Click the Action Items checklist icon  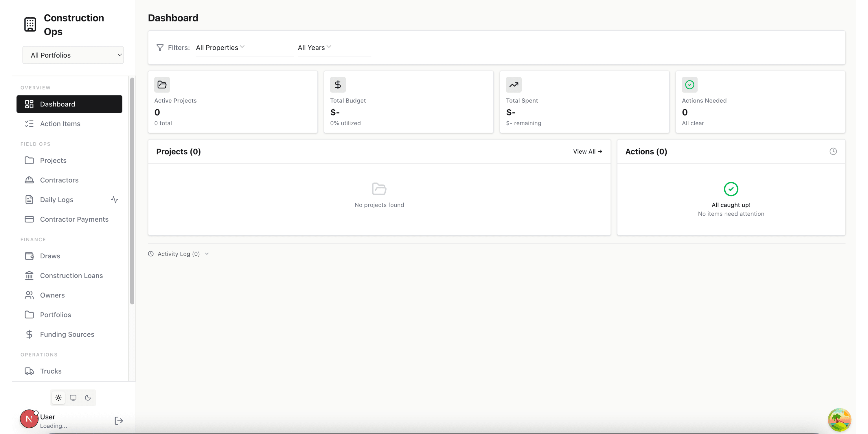[x=29, y=124]
